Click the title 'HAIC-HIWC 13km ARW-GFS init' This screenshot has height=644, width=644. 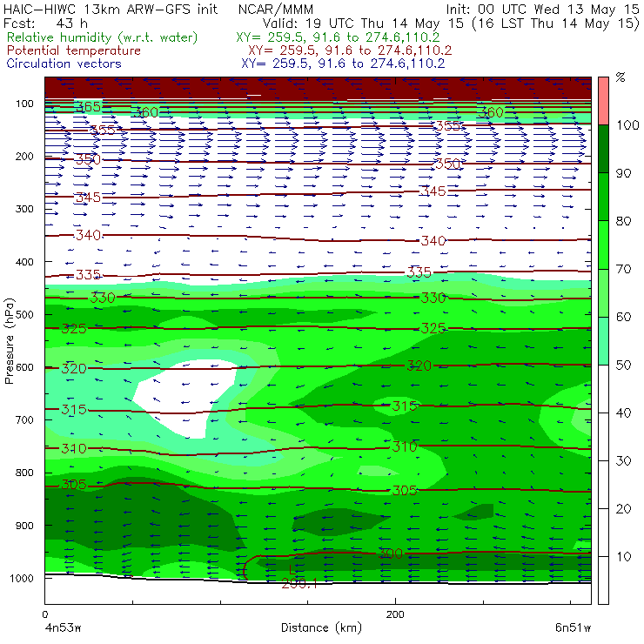click(x=111, y=10)
